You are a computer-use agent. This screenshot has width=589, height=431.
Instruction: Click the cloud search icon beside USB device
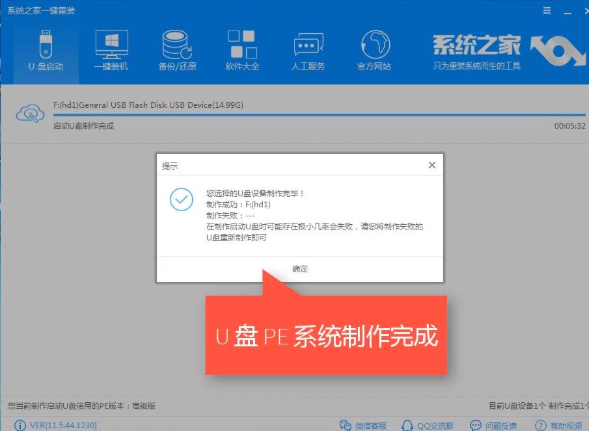pyautogui.click(x=30, y=113)
